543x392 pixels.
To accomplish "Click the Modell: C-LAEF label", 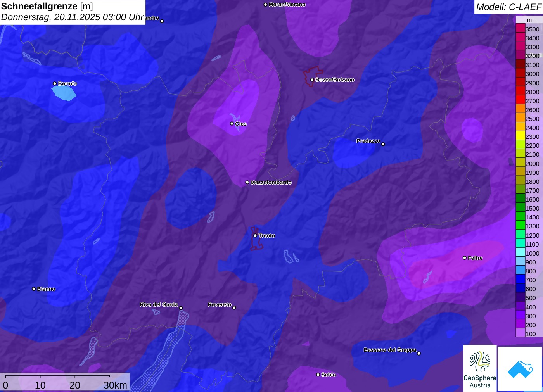I will point(508,7).
